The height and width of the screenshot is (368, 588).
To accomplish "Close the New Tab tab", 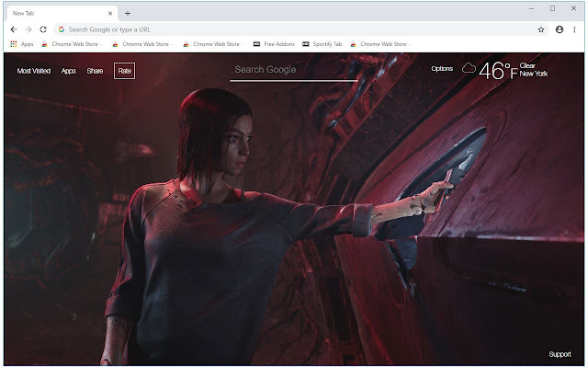I will pyautogui.click(x=110, y=13).
